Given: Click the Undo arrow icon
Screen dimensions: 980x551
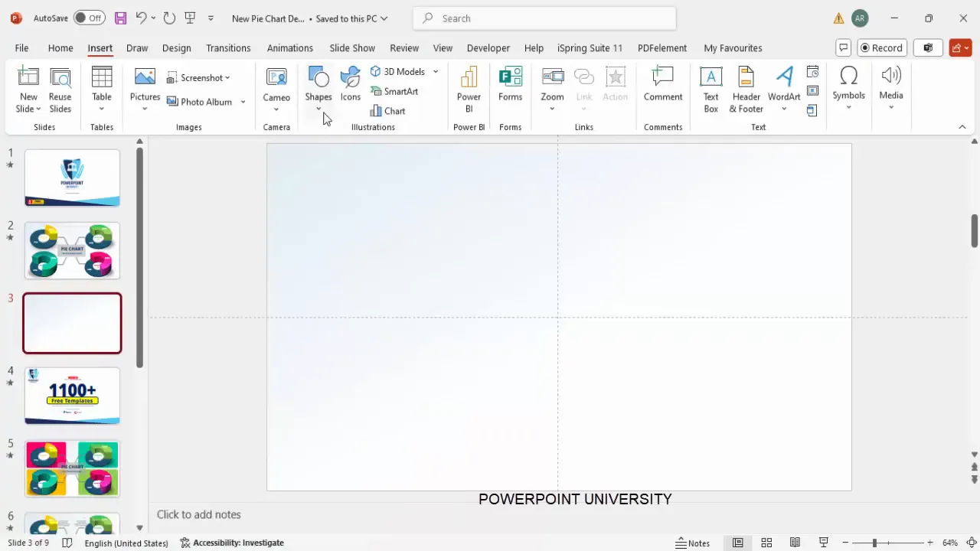Looking at the screenshot, I should [x=141, y=18].
